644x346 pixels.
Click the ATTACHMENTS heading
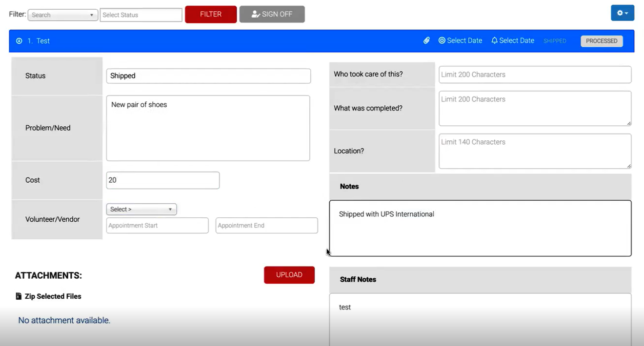coord(48,276)
